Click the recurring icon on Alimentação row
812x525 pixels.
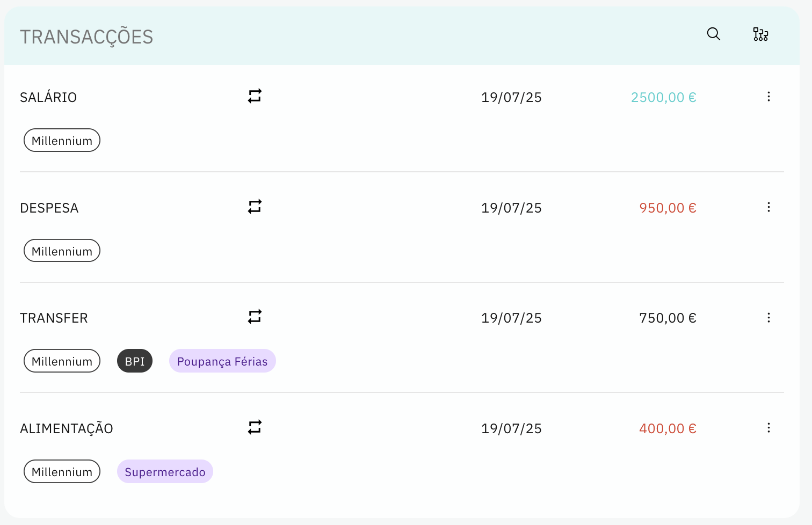coord(255,427)
